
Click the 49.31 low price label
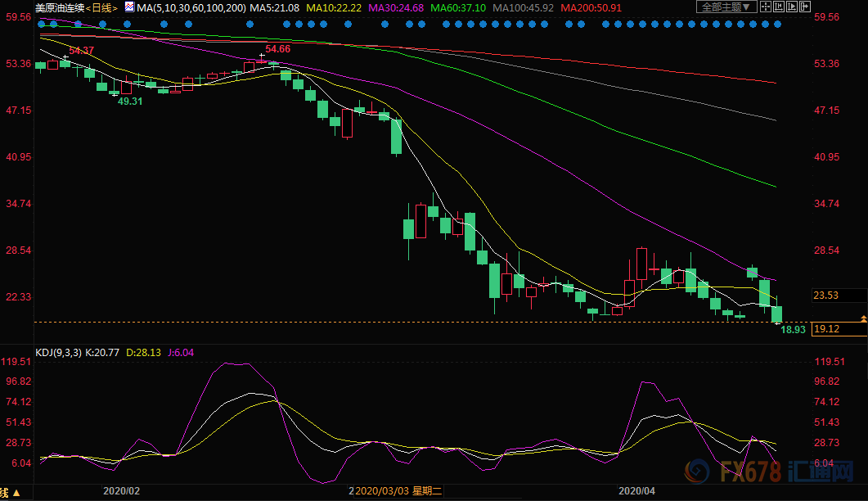click(130, 102)
